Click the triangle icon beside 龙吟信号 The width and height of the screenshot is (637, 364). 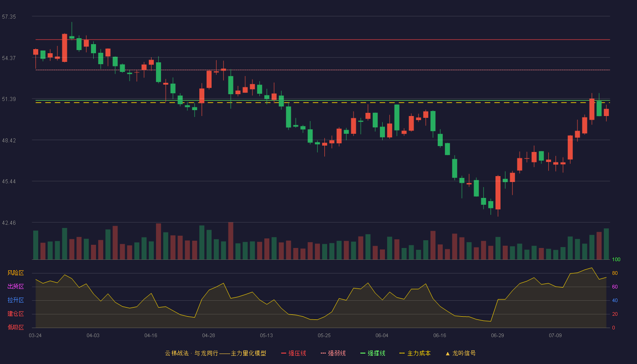[x=447, y=354]
